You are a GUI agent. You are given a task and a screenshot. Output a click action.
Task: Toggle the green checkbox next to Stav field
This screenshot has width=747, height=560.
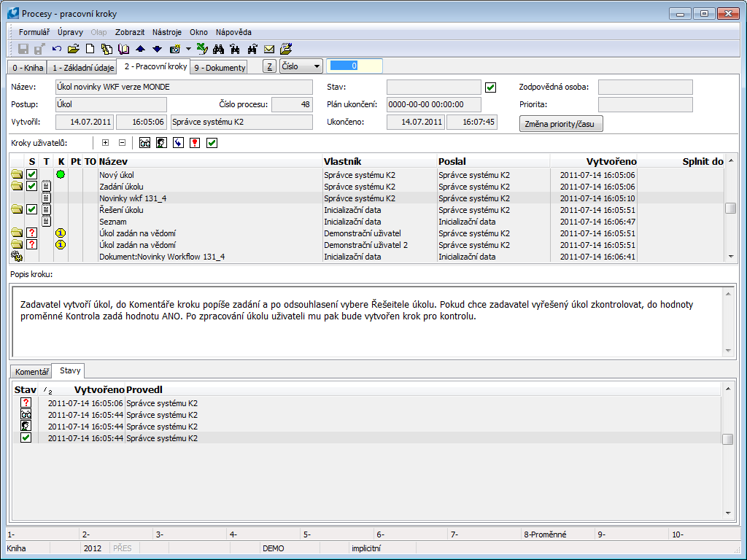click(x=491, y=87)
